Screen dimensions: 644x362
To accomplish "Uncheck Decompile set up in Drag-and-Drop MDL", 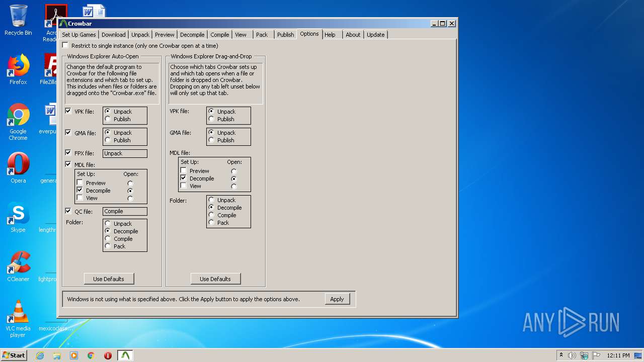I will pos(183,178).
